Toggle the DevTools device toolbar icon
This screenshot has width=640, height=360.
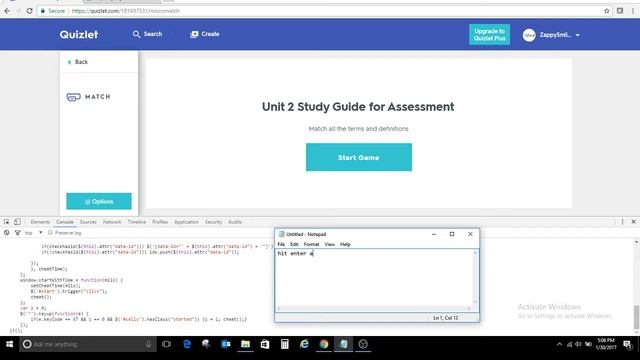(x=17, y=222)
